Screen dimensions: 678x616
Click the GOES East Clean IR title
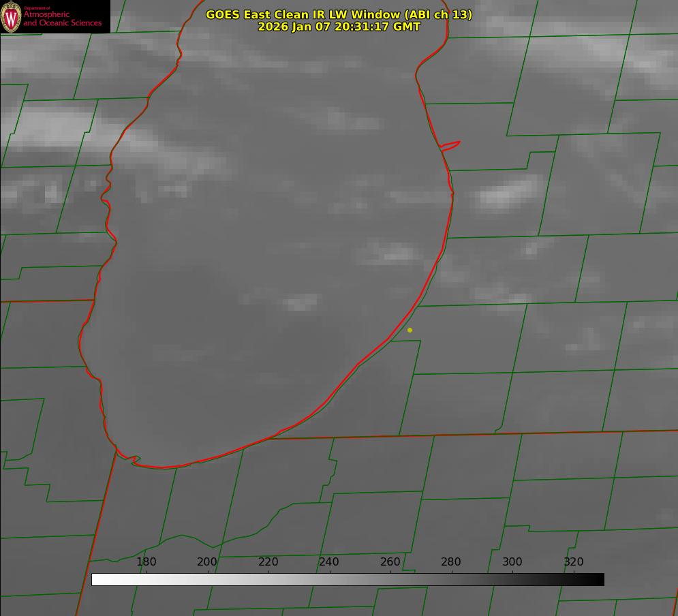click(x=339, y=14)
